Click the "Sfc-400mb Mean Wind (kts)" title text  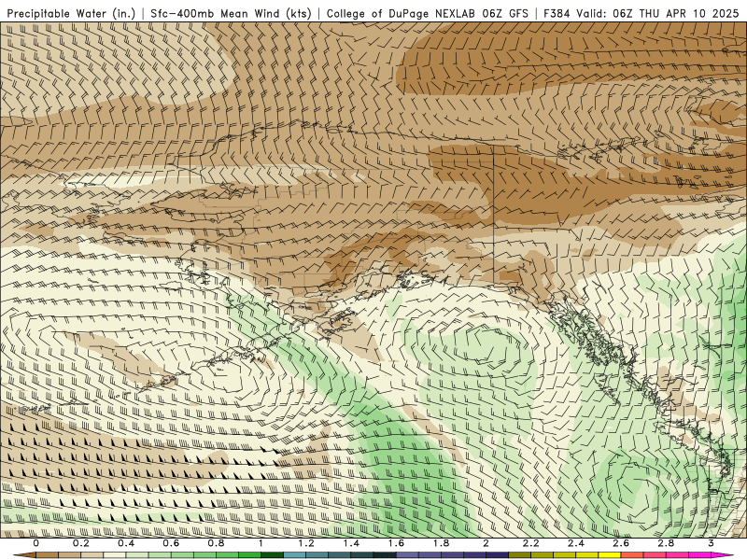[231, 14]
